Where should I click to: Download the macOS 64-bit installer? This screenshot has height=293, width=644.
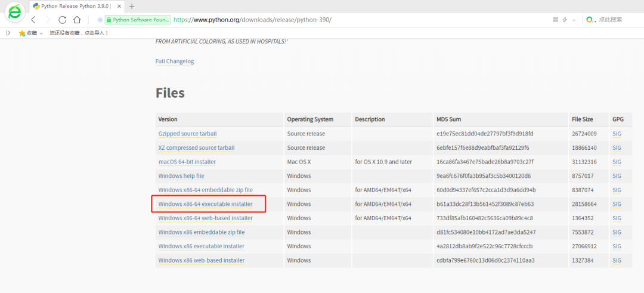click(187, 162)
